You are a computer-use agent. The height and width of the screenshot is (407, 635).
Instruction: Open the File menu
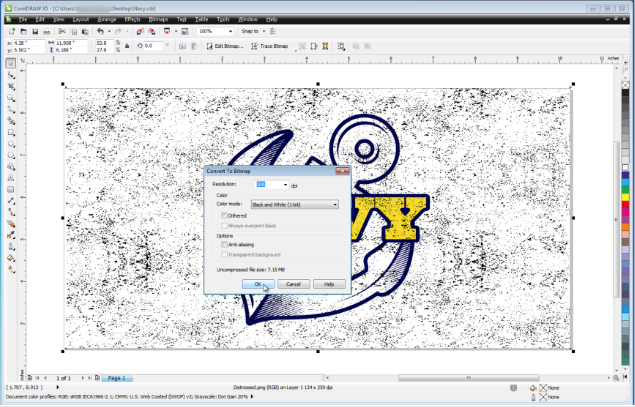[x=23, y=19]
